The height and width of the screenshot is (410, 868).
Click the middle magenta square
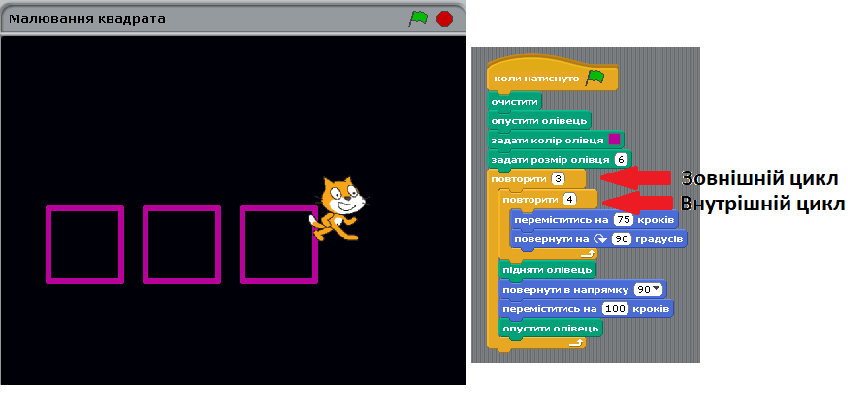(181, 244)
